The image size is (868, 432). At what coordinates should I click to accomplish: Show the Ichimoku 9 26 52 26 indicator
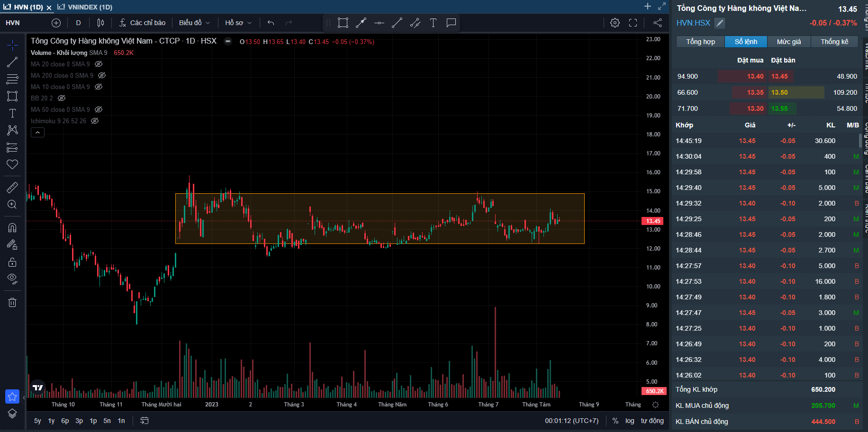pos(95,121)
